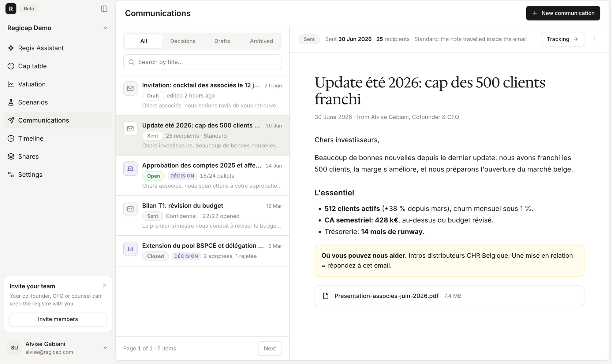Click the Regicap R logo
The width and height of the screenshot is (612, 364).
(11, 9)
